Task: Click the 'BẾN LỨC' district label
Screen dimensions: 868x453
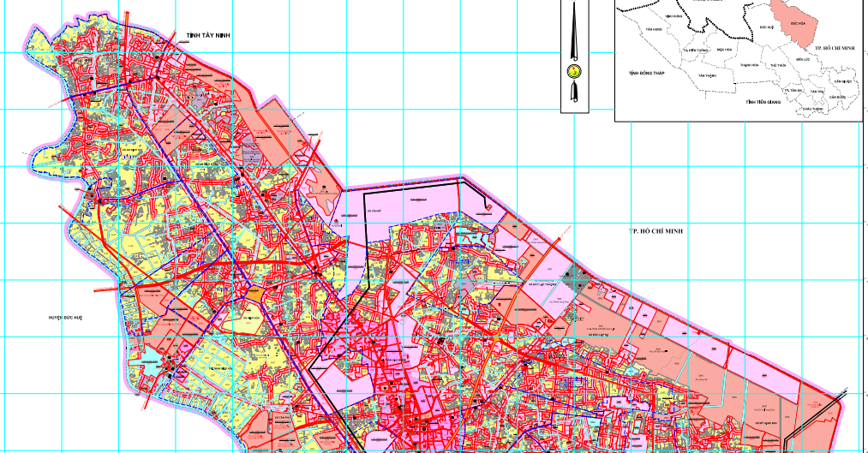Action: pyautogui.click(x=803, y=59)
